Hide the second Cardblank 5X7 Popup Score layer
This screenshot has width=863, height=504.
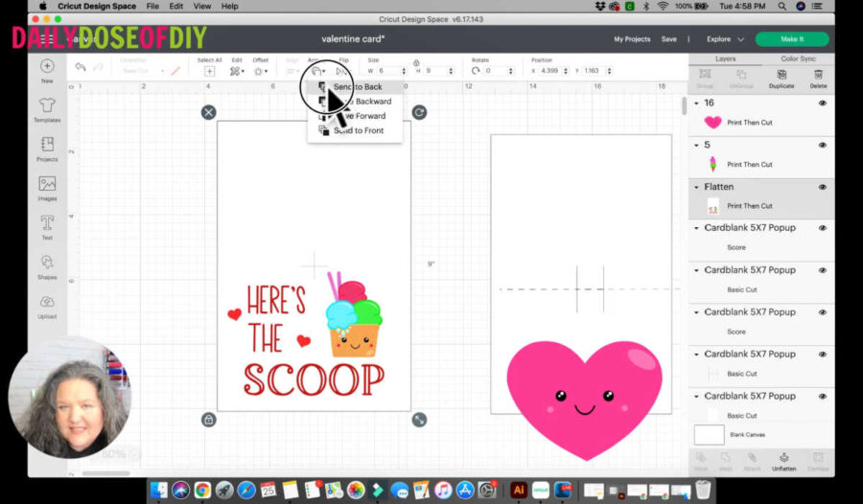[x=823, y=312]
